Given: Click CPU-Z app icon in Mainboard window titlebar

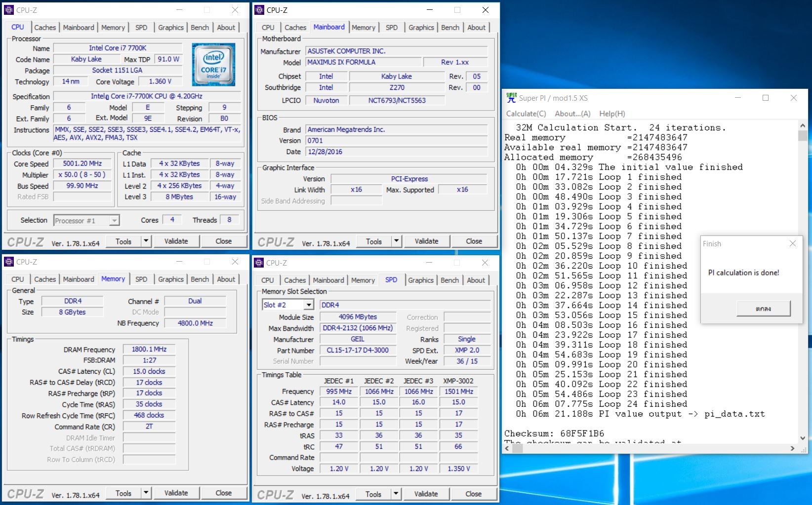Looking at the screenshot, I should click(x=259, y=10).
